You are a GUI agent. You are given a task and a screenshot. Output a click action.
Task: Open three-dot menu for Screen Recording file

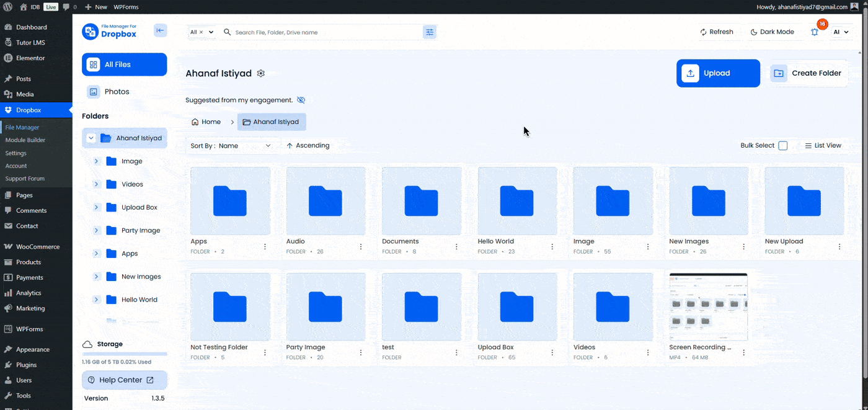[743, 352]
